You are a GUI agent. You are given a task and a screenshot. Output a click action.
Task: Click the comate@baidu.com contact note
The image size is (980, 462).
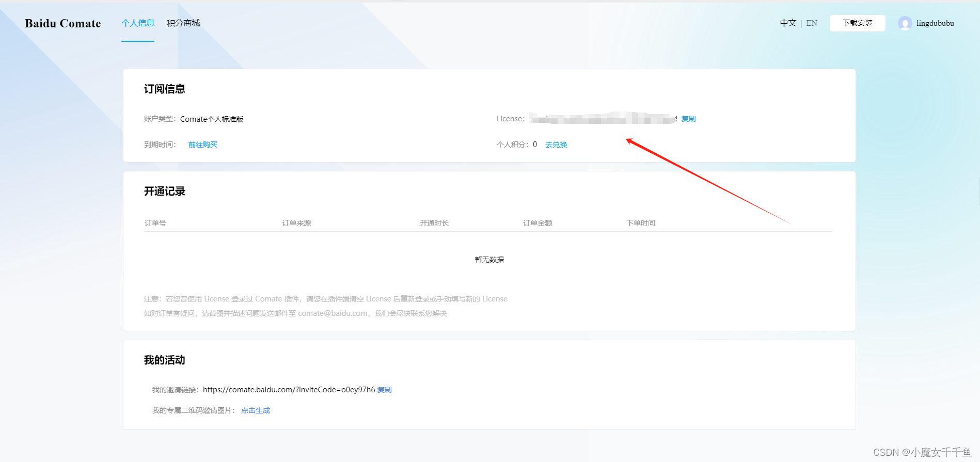point(295,313)
